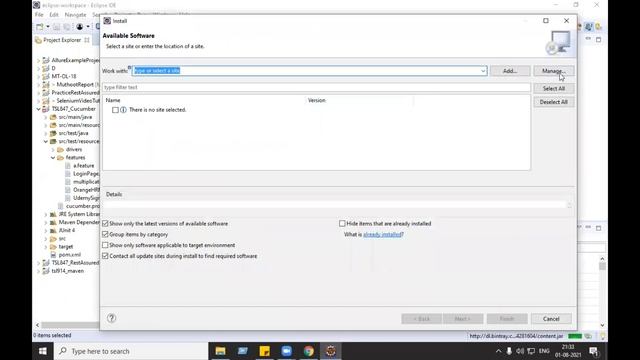Open Zoom from the taskbar
Screen dimensions: 640x360
click(287, 351)
